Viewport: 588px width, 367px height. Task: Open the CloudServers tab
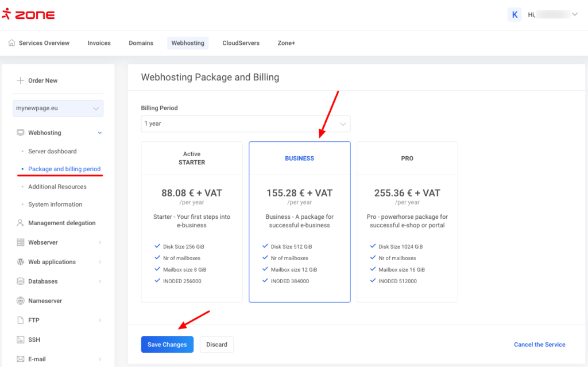tap(241, 43)
